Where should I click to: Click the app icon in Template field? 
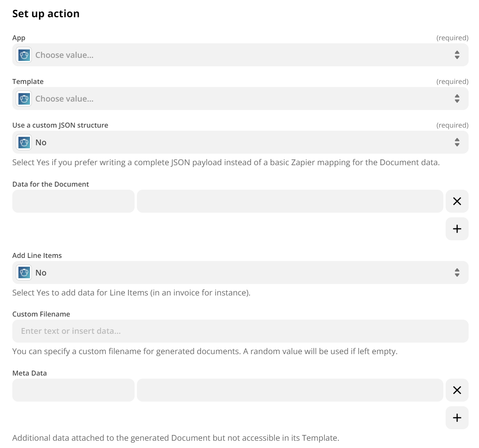(24, 98)
